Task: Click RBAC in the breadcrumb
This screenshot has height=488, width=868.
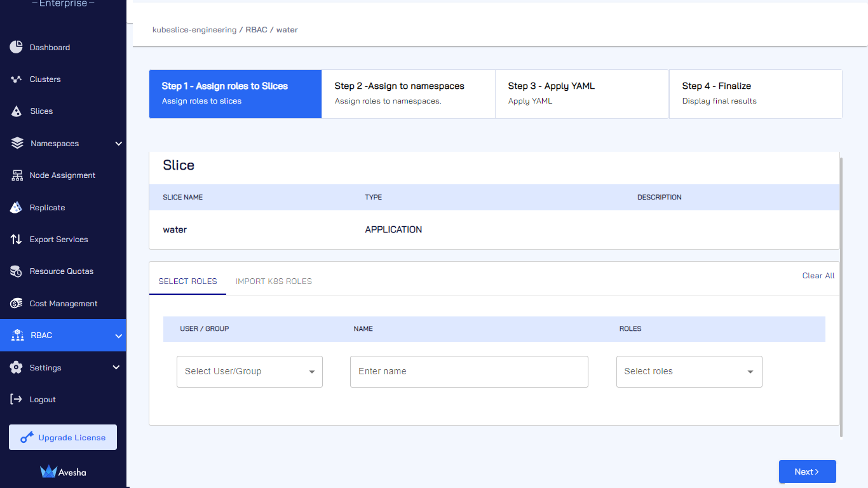Action: 257,30
